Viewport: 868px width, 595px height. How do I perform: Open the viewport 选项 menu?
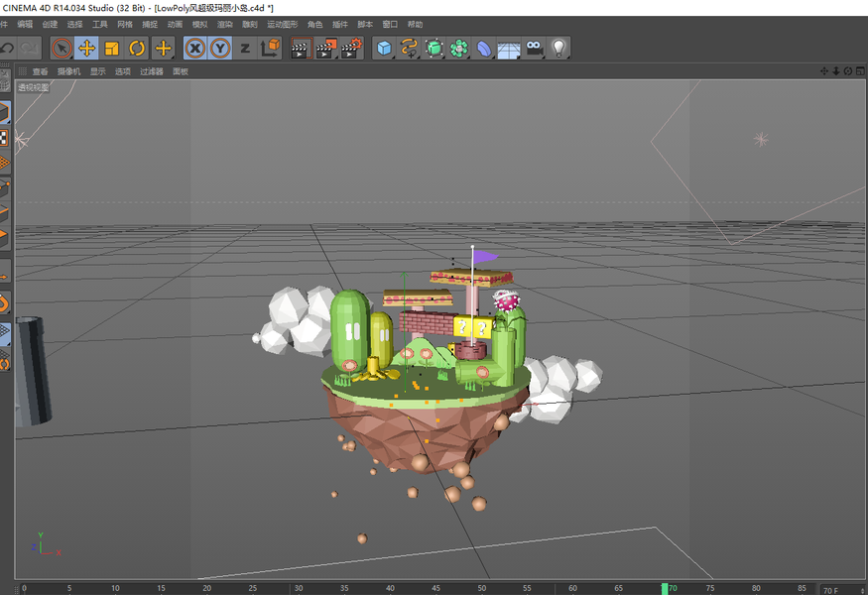click(123, 71)
